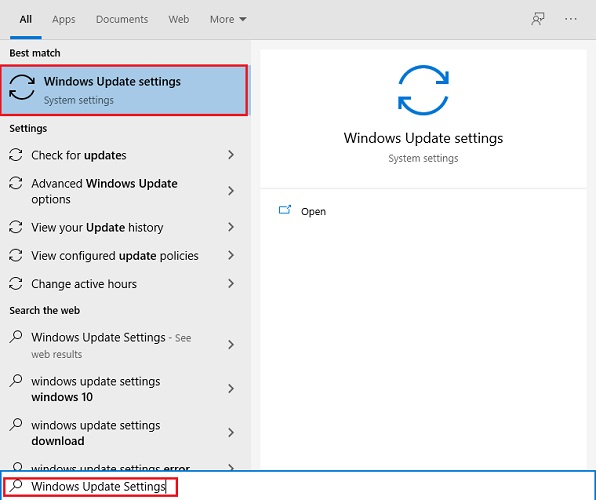Image resolution: width=596 pixels, height=500 pixels.
Task: Click the magnifier icon beside windows update settings download
Action: (16, 424)
